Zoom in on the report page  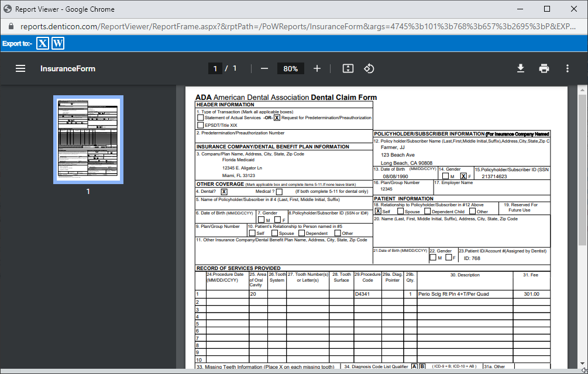pyautogui.click(x=317, y=68)
